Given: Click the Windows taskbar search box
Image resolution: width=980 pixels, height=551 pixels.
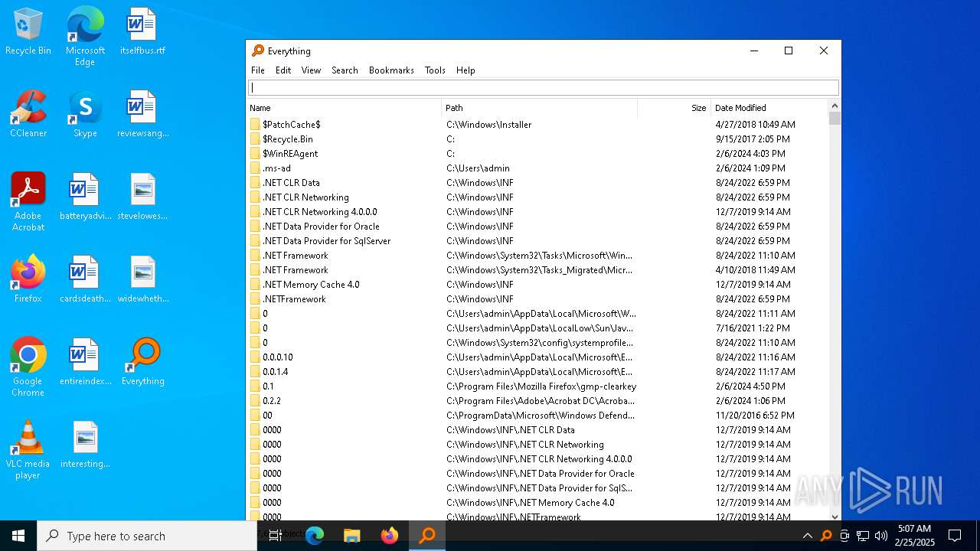Looking at the screenshot, I should [x=147, y=536].
